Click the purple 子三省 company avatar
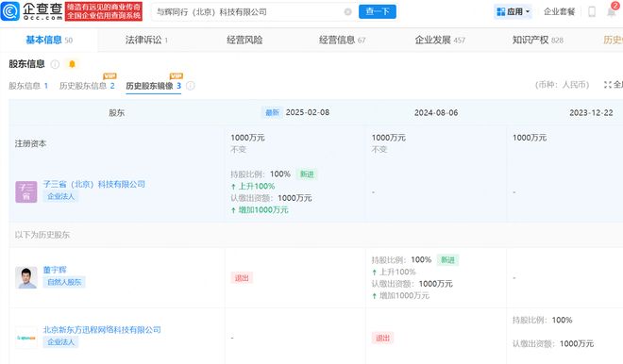This screenshot has height=364, width=623. coord(26,191)
